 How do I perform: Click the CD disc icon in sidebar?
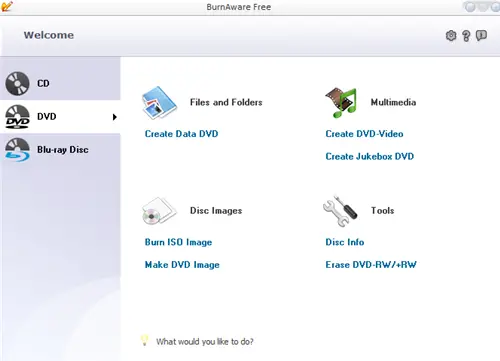[17, 83]
